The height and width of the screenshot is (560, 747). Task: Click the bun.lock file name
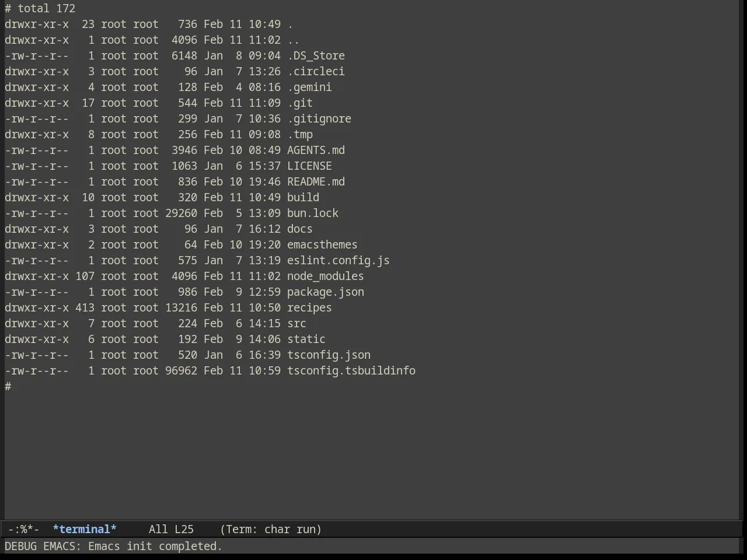[x=313, y=213]
